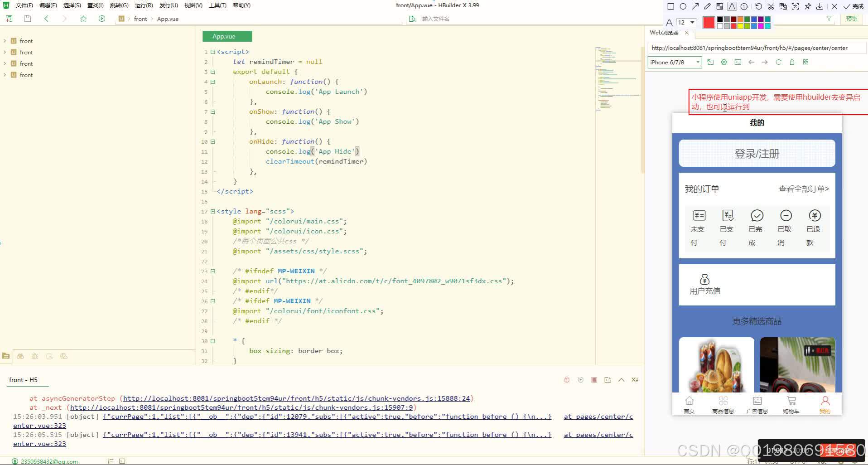This screenshot has height=465, width=868.
Task: Collapse the style block at line 17
Action: coord(213,212)
